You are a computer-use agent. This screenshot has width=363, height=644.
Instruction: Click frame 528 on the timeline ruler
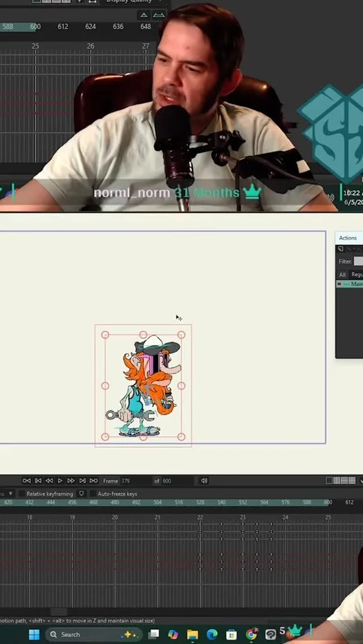point(200,502)
